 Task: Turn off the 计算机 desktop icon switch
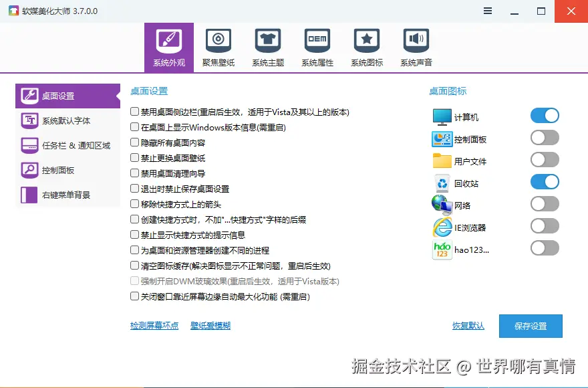[x=545, y=116]
